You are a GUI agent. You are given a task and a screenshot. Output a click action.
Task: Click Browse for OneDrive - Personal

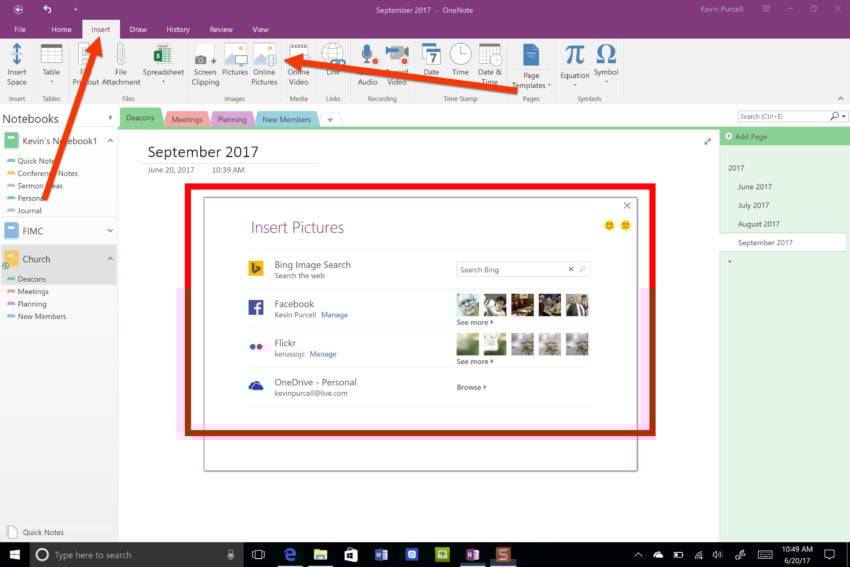(471, 387)
